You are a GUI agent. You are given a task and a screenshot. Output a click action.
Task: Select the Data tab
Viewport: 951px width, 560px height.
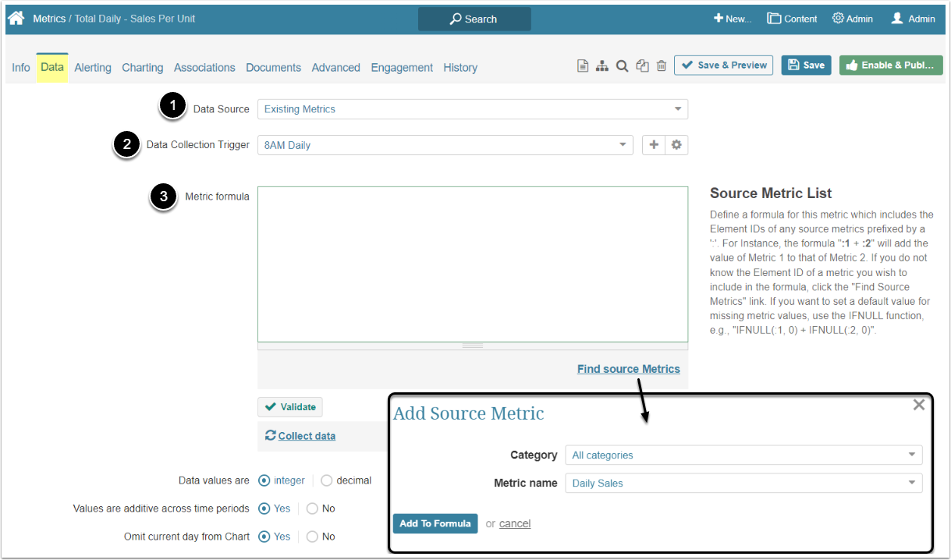[52, 67]
